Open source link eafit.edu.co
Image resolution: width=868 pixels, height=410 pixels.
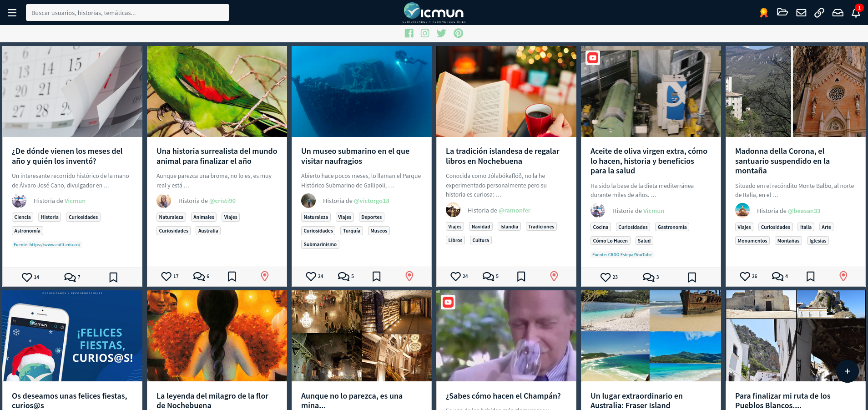(47, 245)
